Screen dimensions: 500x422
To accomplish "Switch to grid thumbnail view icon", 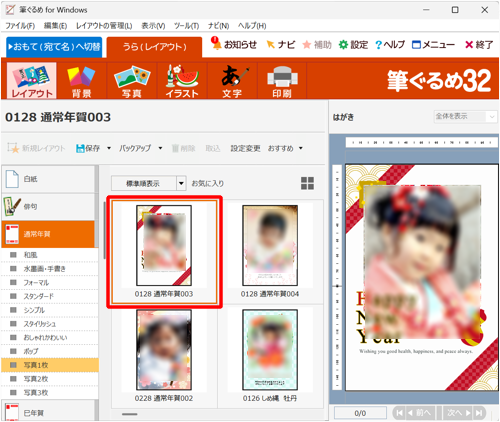I will (x=307, y=183).
